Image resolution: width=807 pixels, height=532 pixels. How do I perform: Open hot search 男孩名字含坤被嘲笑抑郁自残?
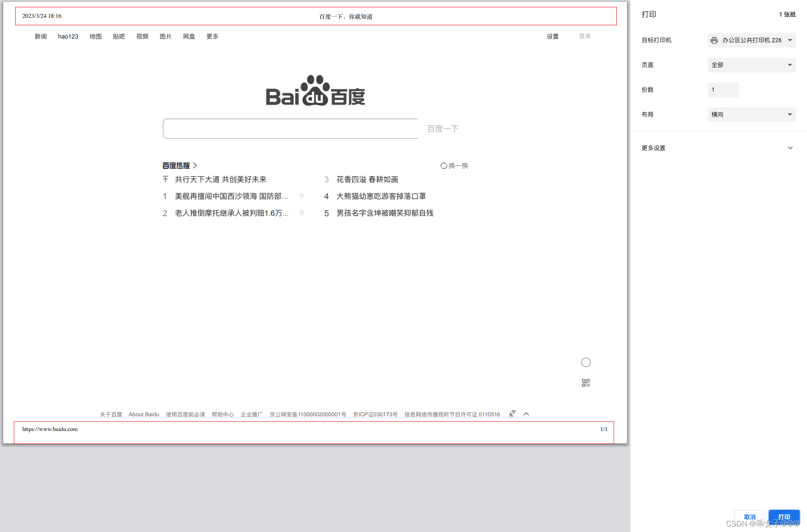point(385,213)
